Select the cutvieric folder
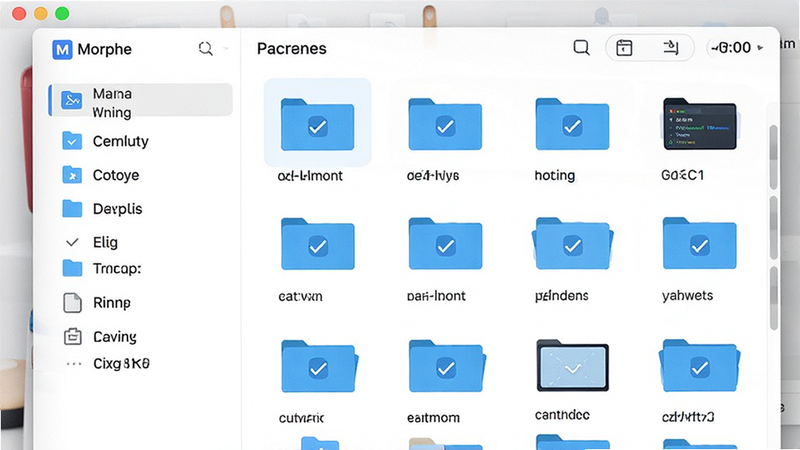Screen dimensions: 800x450 click(x=319, y=366)
